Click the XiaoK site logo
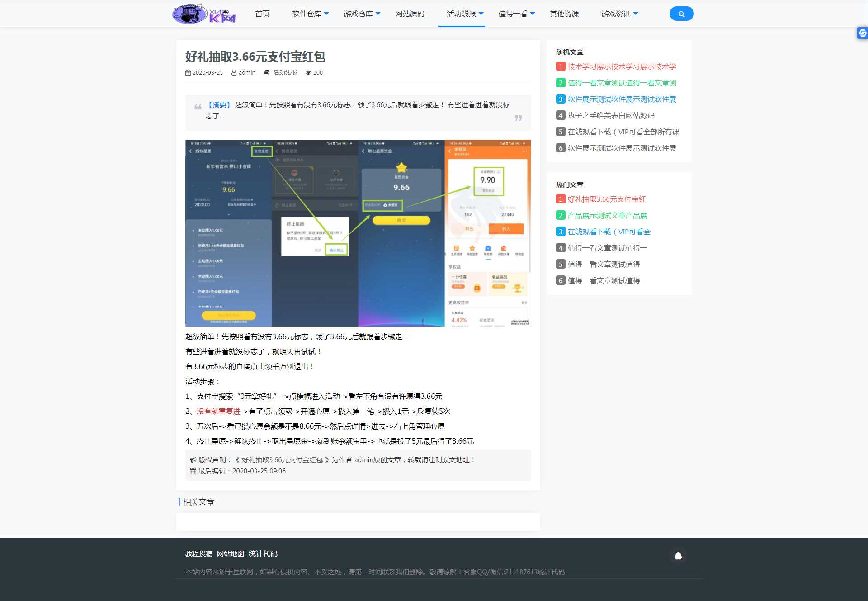The image size is (868, 601). point(203,13)
